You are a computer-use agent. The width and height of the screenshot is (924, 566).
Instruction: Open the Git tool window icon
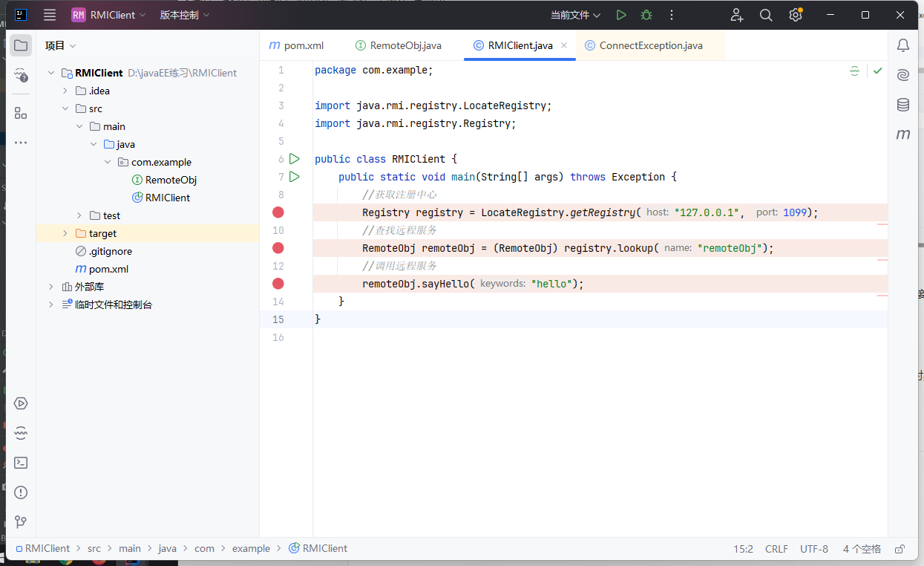tap(21, 522)
